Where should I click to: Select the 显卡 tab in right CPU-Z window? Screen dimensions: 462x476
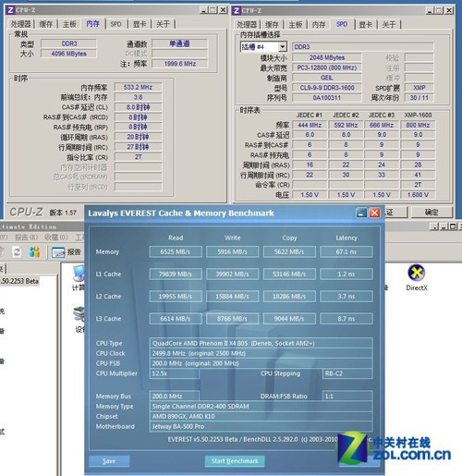366,24
